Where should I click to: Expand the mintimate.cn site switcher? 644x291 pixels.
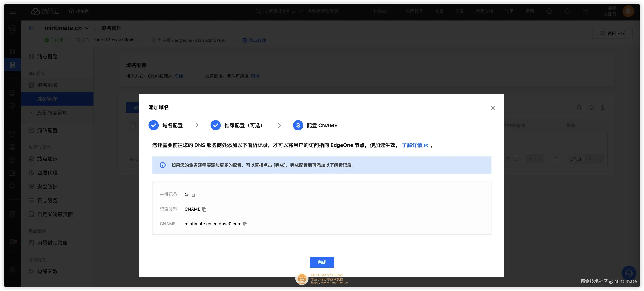pos(87,28)
